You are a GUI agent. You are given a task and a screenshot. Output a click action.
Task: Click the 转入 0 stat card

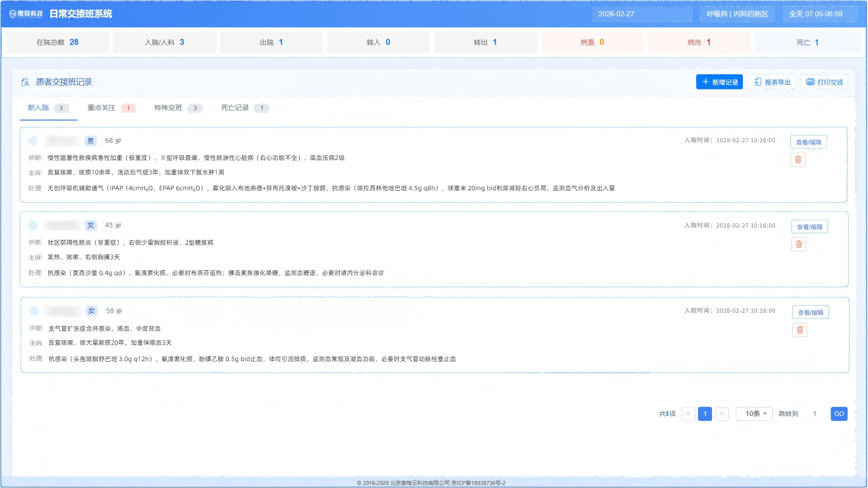coord(378,42)
